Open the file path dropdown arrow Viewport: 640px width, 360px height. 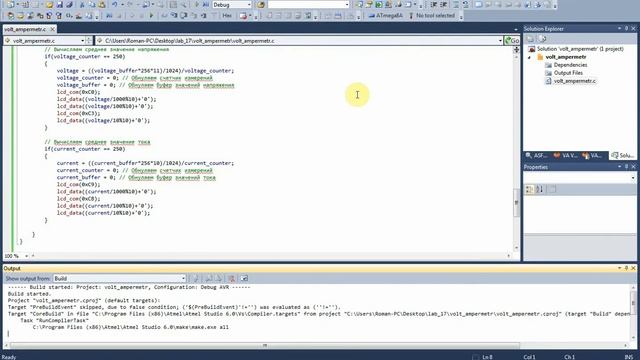pos(500,40)
